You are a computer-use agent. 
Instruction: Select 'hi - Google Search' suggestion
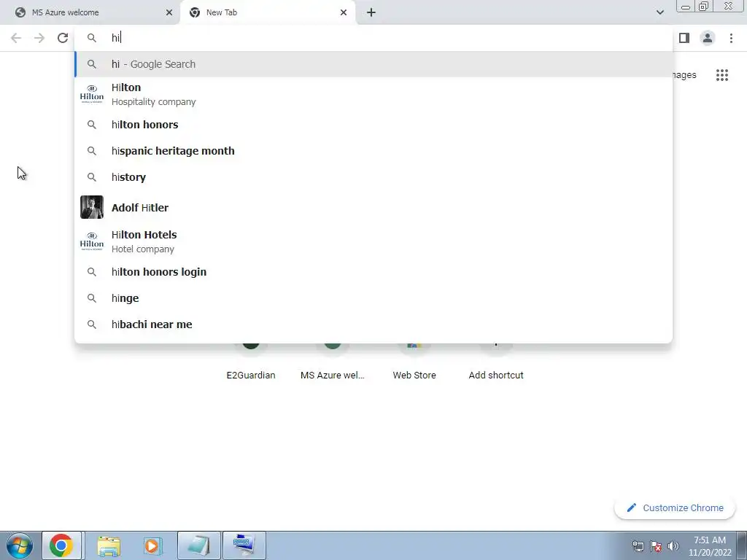(374, 64)
